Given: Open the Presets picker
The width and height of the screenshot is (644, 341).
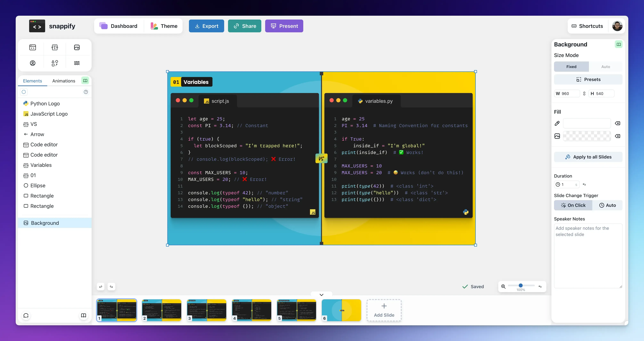Looking at the screenshot, I should (588, 79).
